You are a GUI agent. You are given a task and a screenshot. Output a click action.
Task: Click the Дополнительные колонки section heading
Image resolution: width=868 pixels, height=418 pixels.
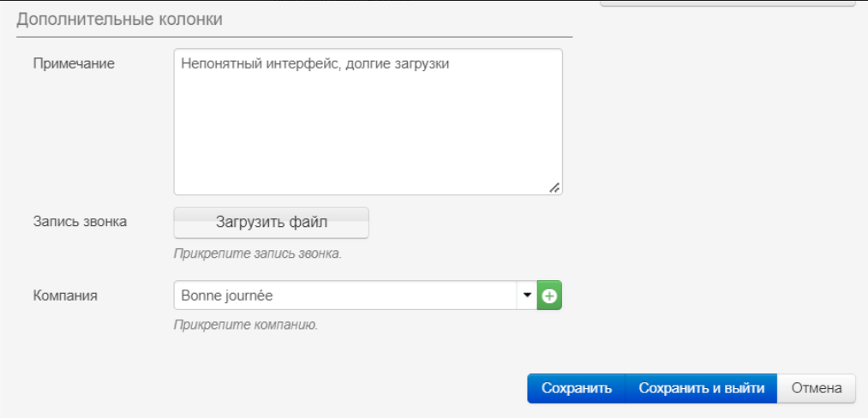(x=120, y=20)
